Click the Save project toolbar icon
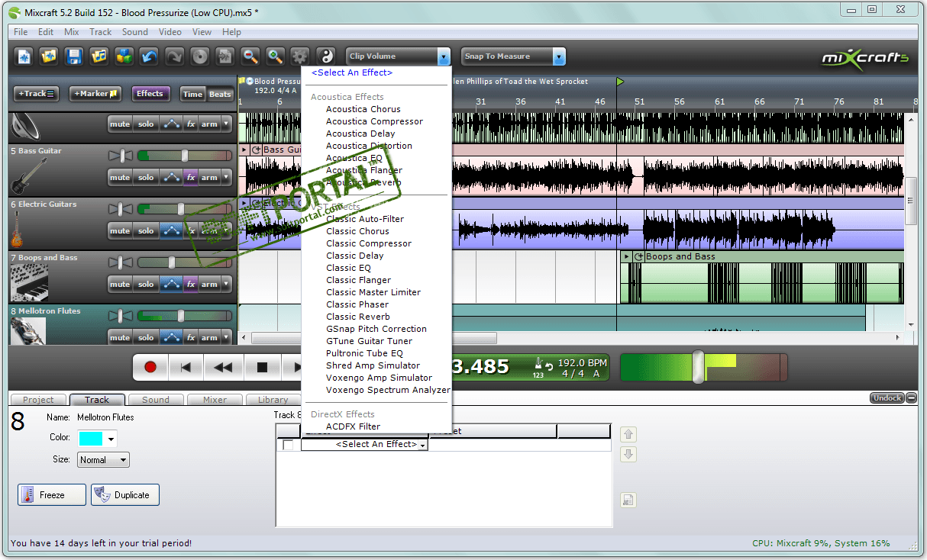Viewport: 927px width, 560px height. 73,56
